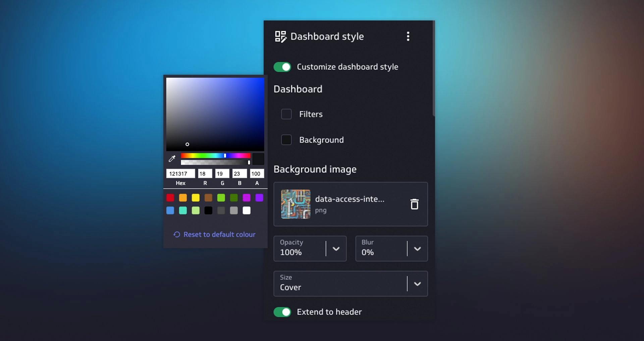Click the eyedropper color picker icon

(x=172, y=159)
